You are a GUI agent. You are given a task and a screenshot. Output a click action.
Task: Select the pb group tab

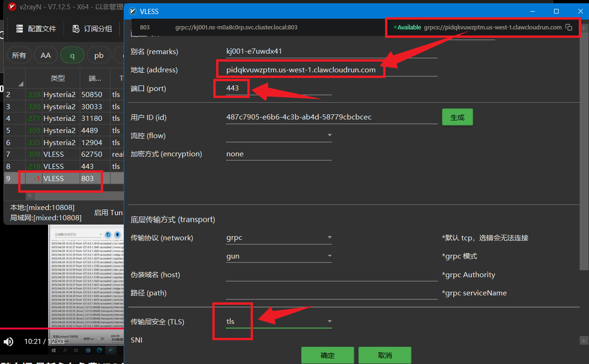[99, 55]
